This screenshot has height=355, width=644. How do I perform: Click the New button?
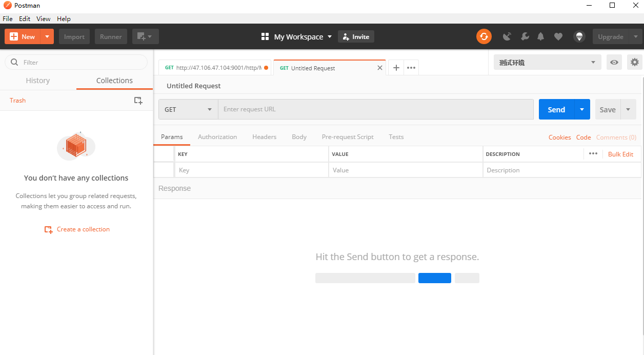tap(23, 36)
